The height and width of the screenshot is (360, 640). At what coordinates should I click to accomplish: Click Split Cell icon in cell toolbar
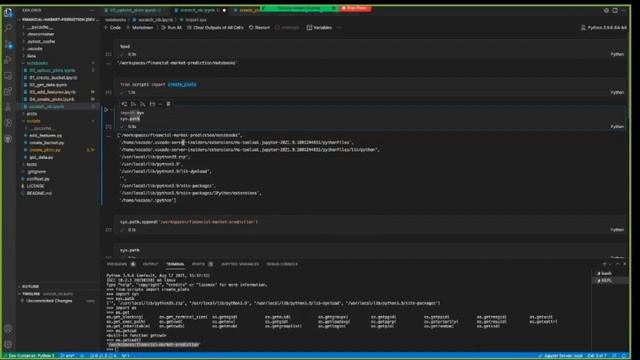[x=152, y=104]
